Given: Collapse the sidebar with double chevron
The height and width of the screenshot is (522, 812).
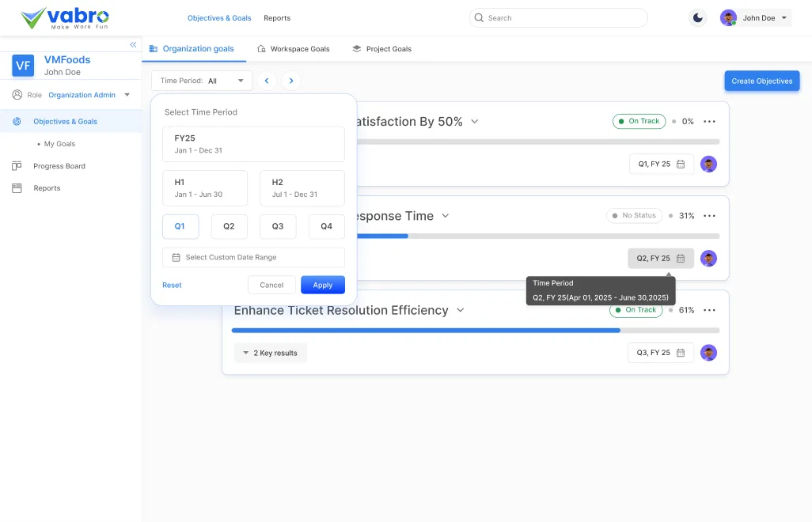Looking at the screenshot, I should point(133,45).
